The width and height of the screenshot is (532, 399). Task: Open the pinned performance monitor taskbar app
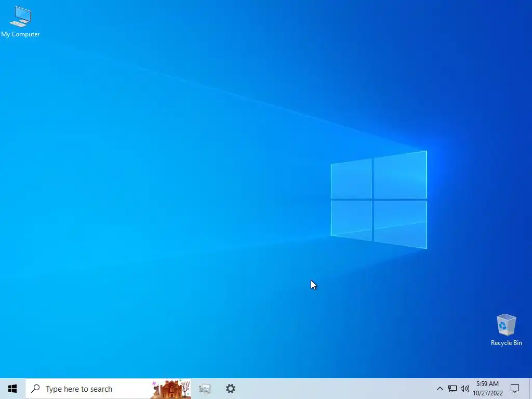point(205,389)
